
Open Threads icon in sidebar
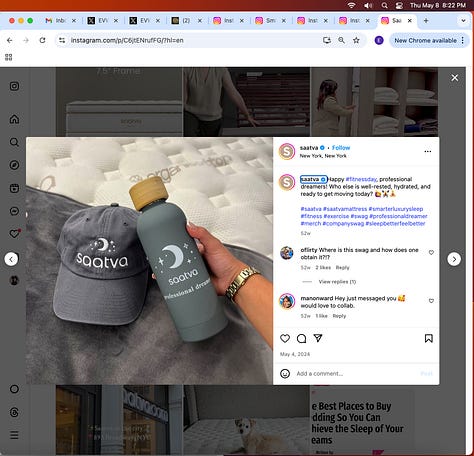click(14, 412)
